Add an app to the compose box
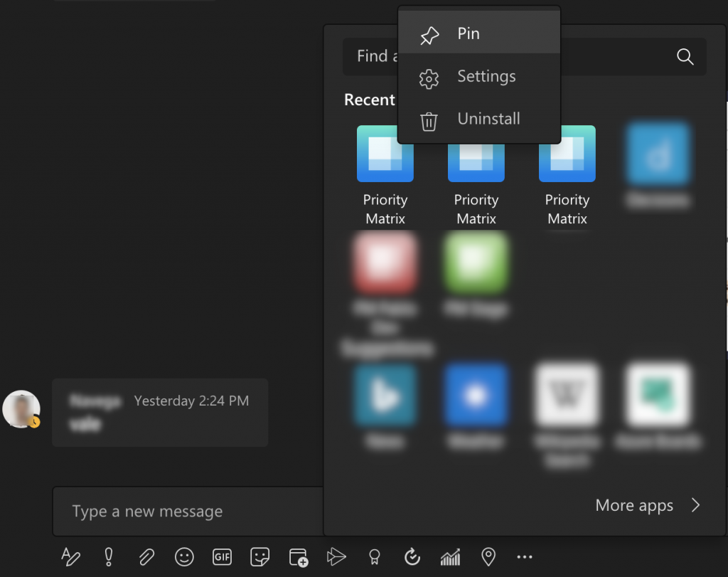Image resolution: width=728 pixels, height=577 pixels. click(298, 557)
